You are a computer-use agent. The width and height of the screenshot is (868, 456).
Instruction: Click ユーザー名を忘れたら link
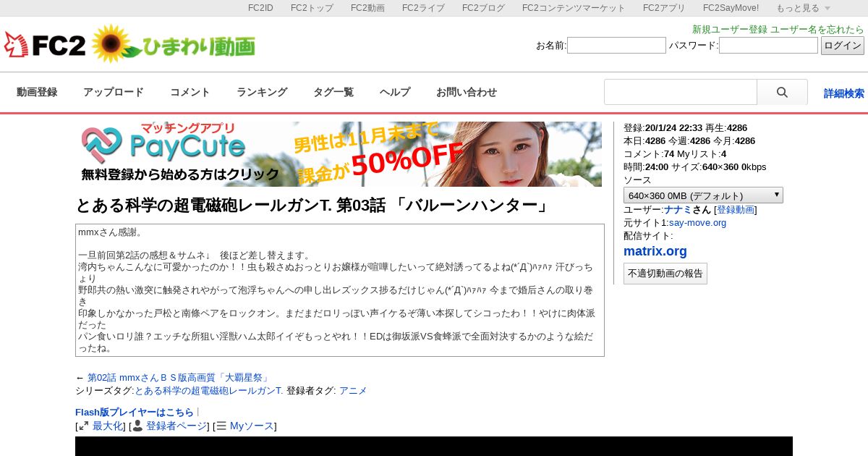pos(817,30)
